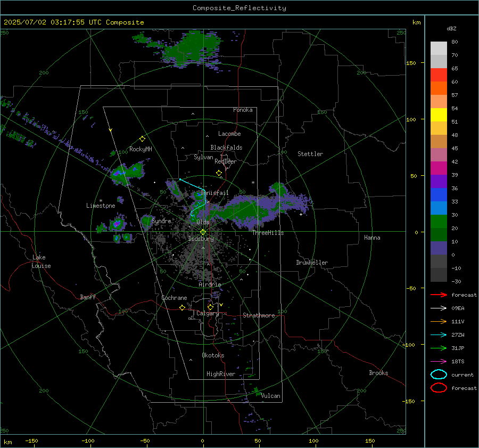This screenshot has width=479, height=448.
Task: Click the yellow diamond marker below RedDeer
Action: tap(219, 173)
